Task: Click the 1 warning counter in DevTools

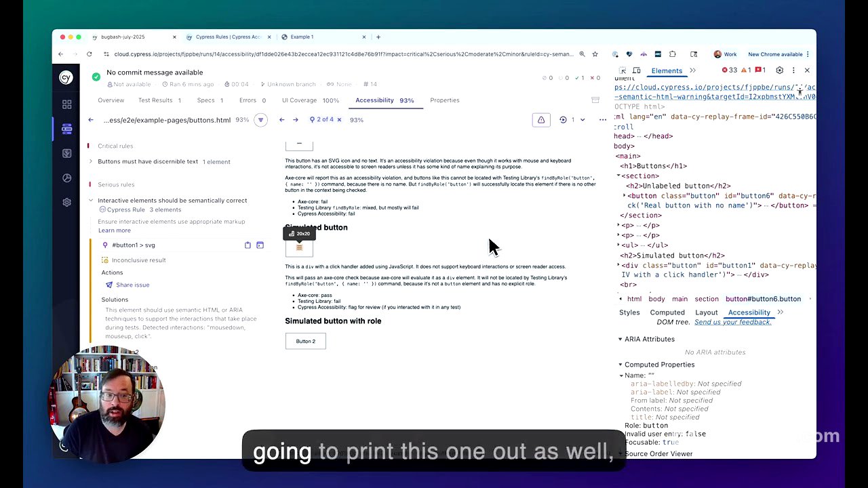Action: (x=746, y=70)
